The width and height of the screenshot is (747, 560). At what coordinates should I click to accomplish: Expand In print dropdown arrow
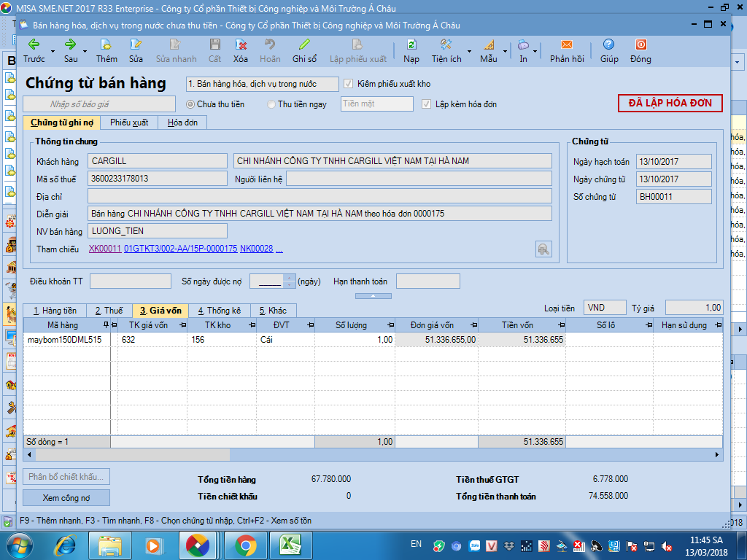pos(535,51)
